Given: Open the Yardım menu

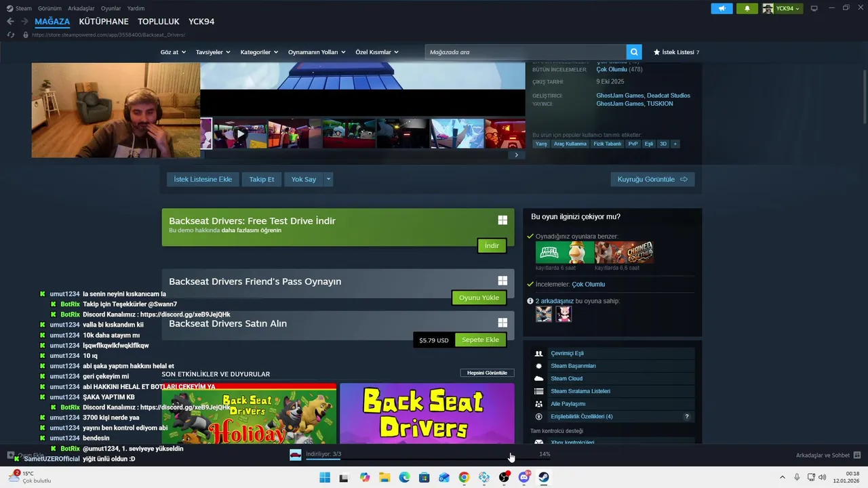Looking at the screenshot, I should (136, 8).
